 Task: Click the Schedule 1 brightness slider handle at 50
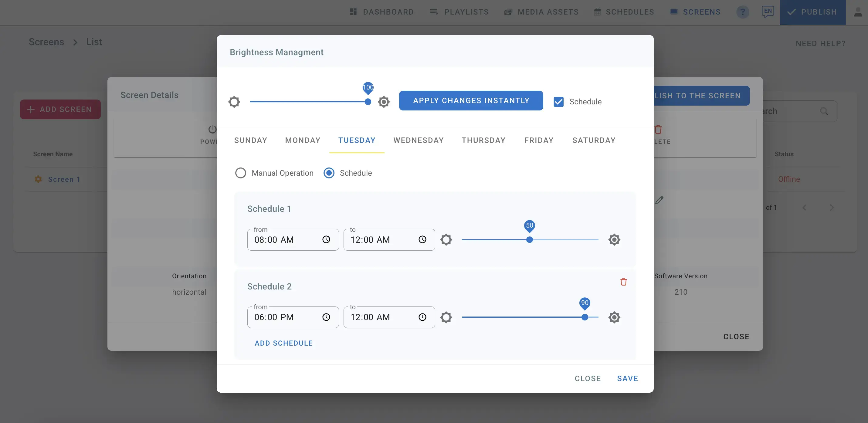coord(529,239)
